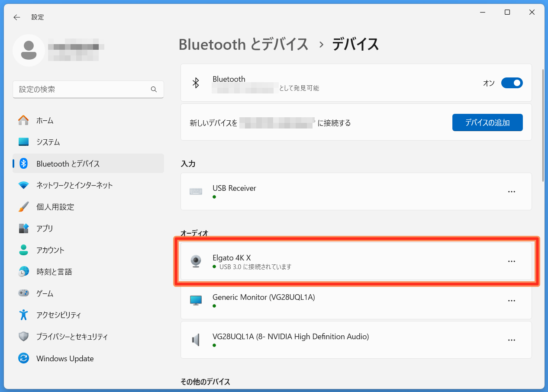Click the Home house icon
The image size is (548, 392).
23,120
